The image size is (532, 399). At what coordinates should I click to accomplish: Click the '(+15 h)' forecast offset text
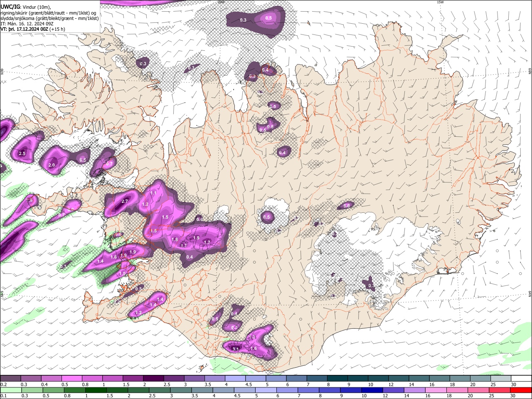coord(57,29)
